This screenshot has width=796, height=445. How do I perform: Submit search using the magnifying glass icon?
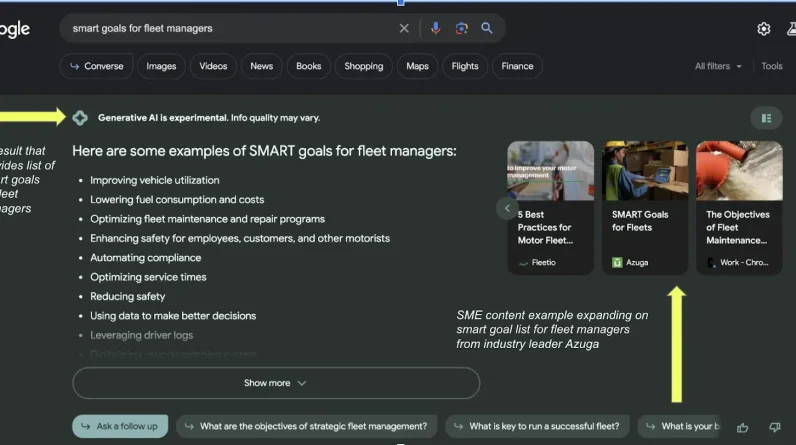pos(486,28)
